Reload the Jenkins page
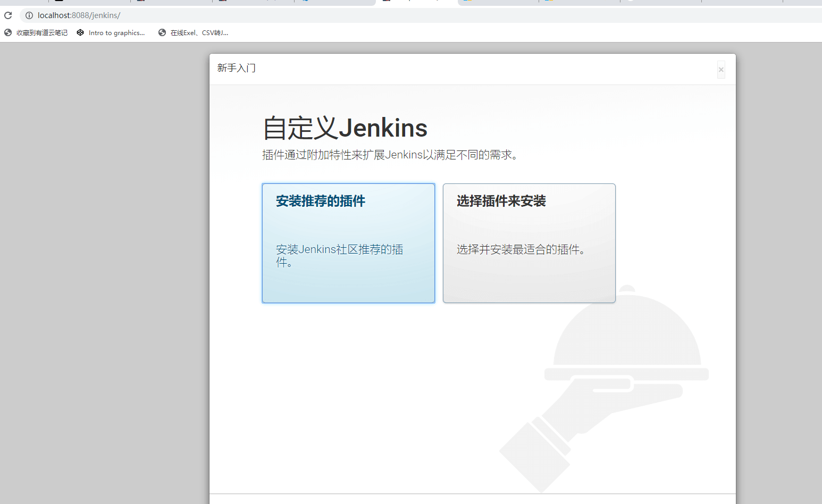This screenshot has width=822, height=504. point(8,15)
